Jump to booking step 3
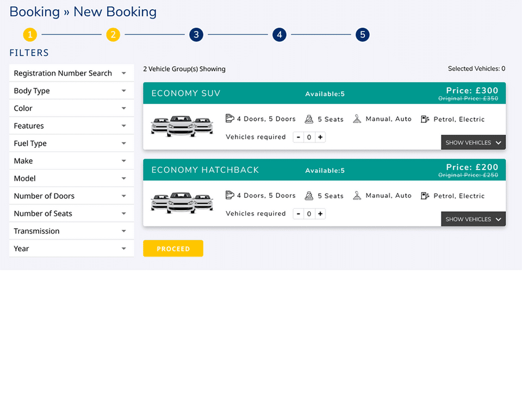Image resolution: width=522 pixels, height=420 pixels. [196, 35]
